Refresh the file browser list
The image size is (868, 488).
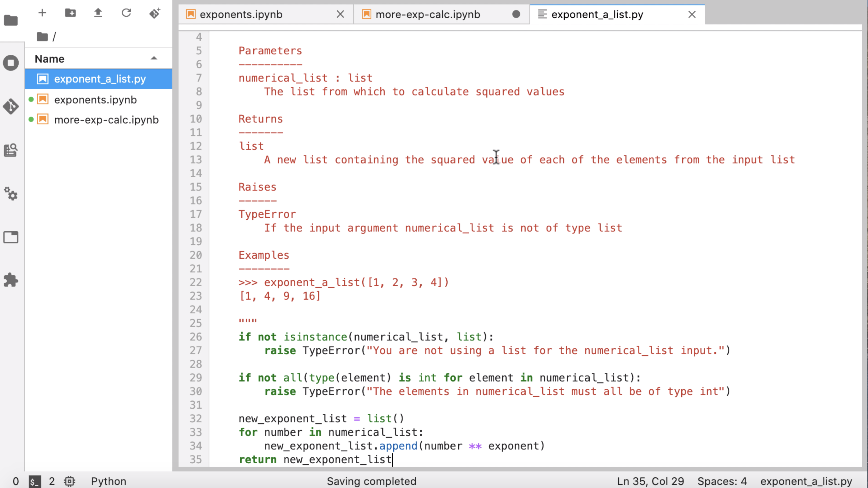point(126,13)
